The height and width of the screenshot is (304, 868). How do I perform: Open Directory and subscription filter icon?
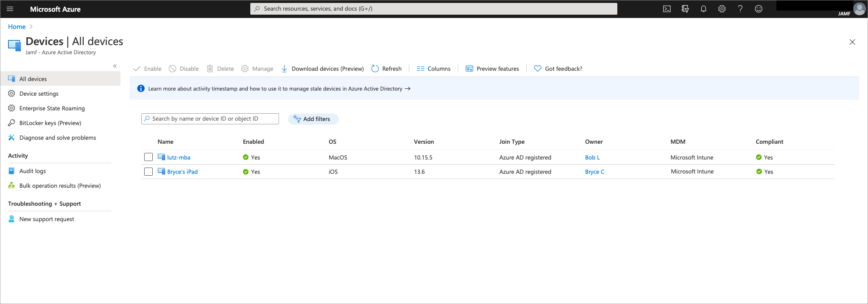click(x=685, y=9)
